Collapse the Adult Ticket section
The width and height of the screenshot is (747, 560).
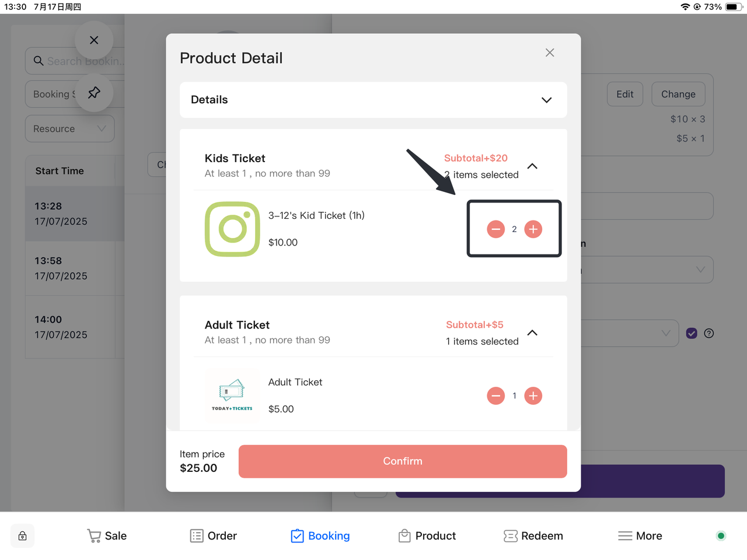point(532,333)
